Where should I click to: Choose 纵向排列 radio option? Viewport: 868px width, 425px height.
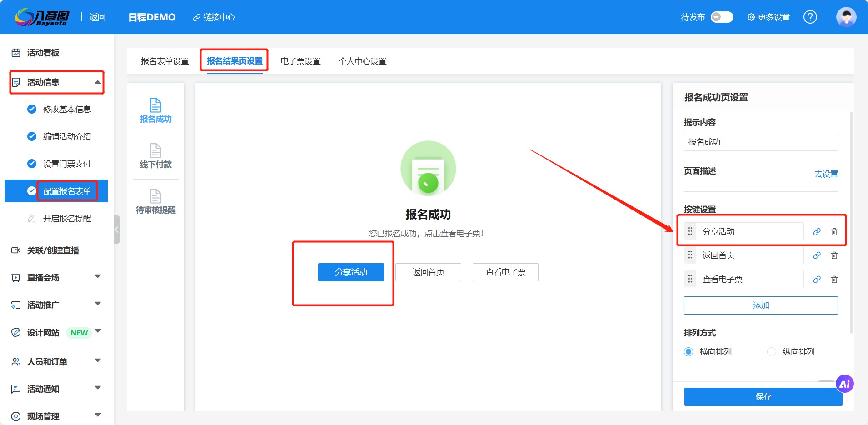(x=771, y=352)
